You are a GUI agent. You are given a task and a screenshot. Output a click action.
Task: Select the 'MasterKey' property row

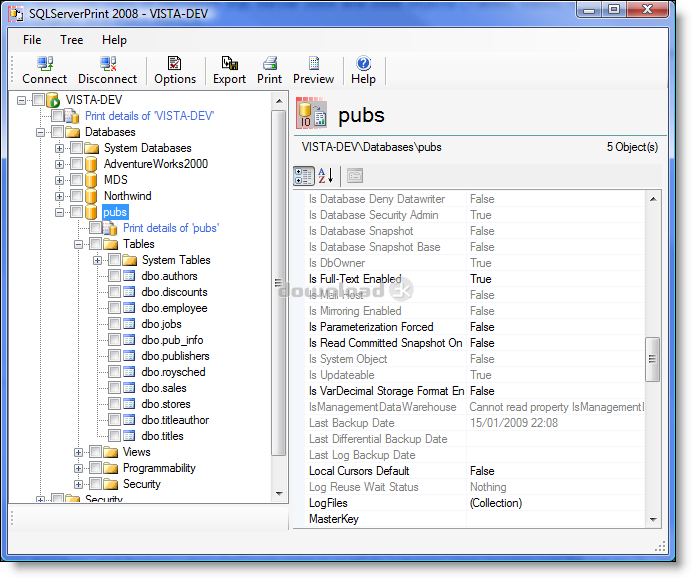point(474,519)
